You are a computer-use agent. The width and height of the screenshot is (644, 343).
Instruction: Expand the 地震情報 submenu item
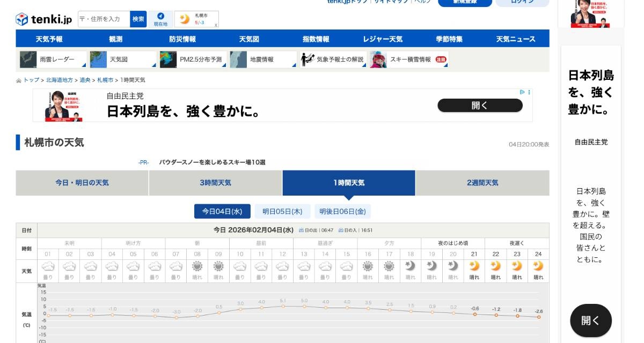[x=263, y=59]
